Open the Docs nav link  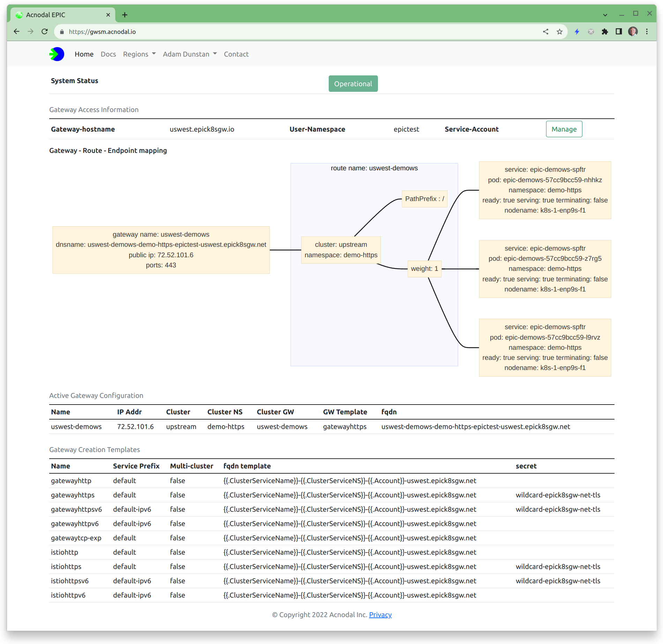[109, 54]
